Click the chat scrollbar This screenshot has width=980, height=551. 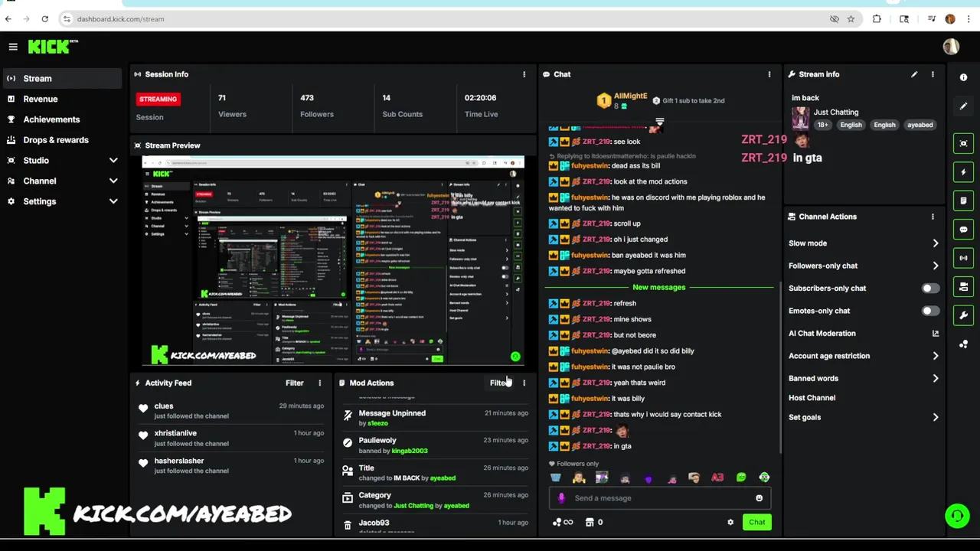click(779, 367)
